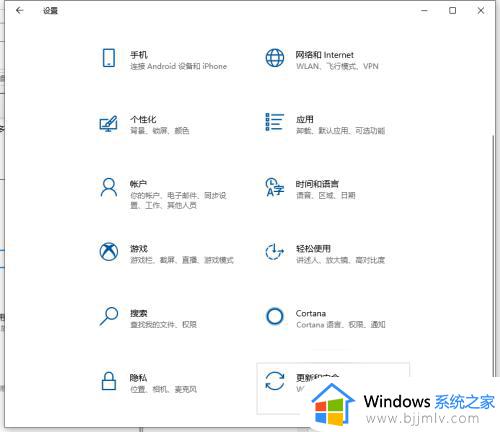This screenshot has width=500, height=432.
Task: Click the back arrow in Settings
Action: 20,10
